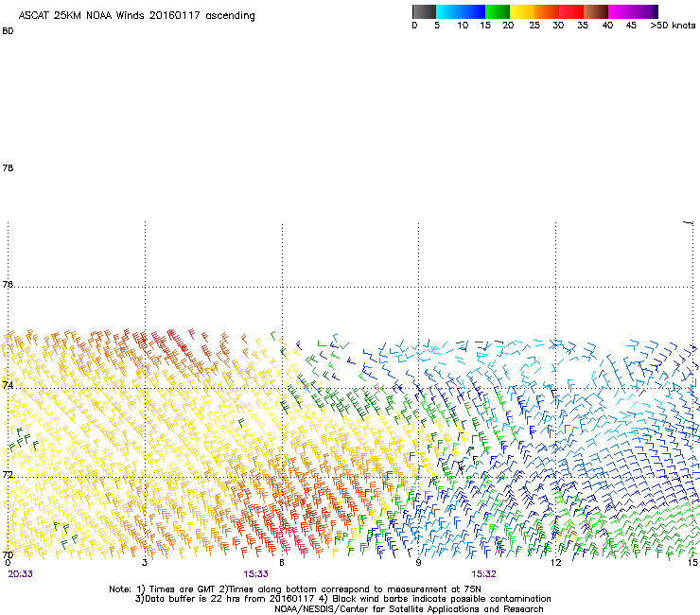Select the longitude axis label '6'
This screenshot has height=615, width=700.
pyautogui.click(x=282, y=563)
